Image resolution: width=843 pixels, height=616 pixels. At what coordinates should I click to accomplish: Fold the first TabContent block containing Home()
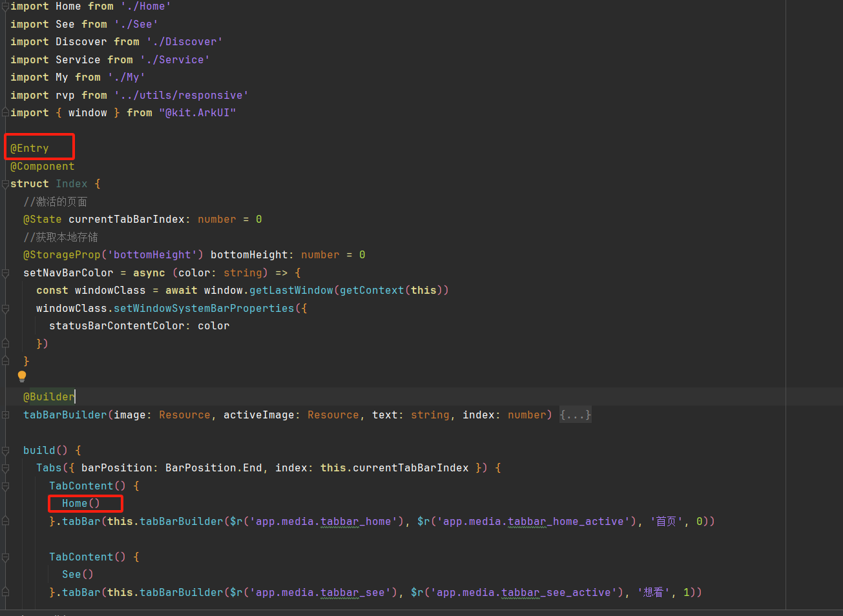pyautogui.click(x=5, y=486)
